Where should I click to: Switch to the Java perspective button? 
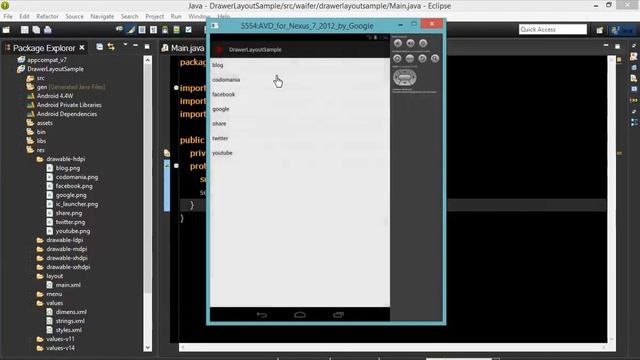coord(623,30)
